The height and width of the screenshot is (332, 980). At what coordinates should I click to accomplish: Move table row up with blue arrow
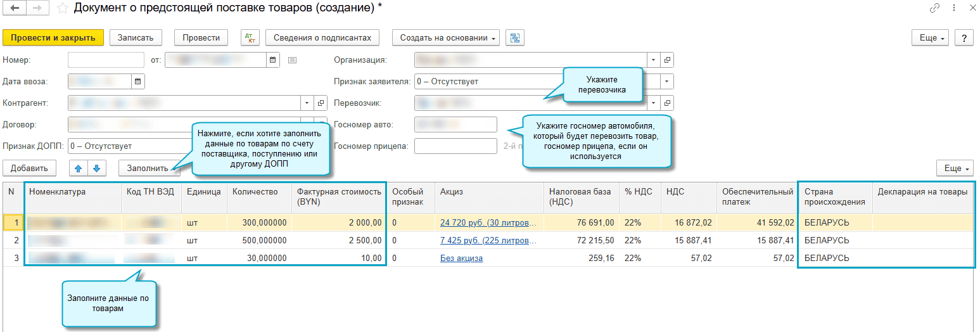79,168
